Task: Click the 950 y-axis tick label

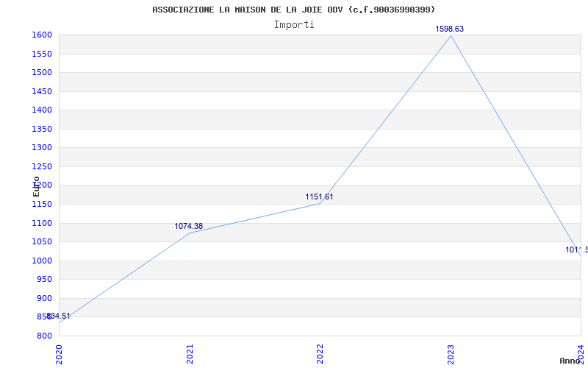Action: tap(44, 280)
